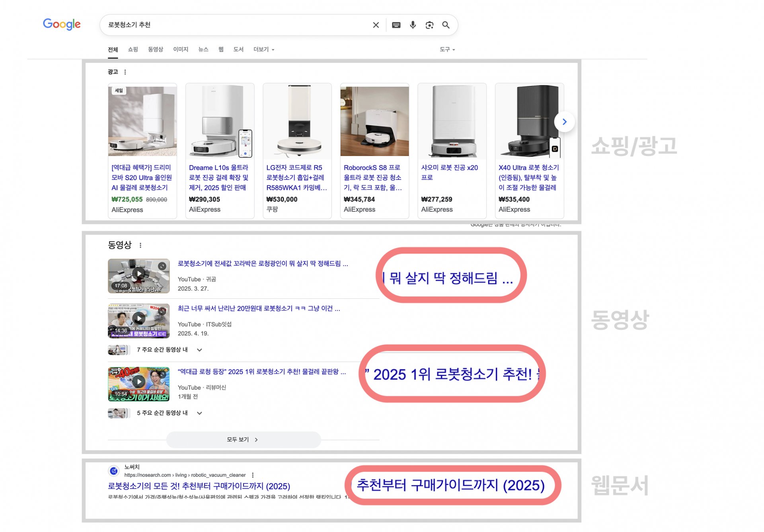Select the 전체 tab

tap(113, 49)
